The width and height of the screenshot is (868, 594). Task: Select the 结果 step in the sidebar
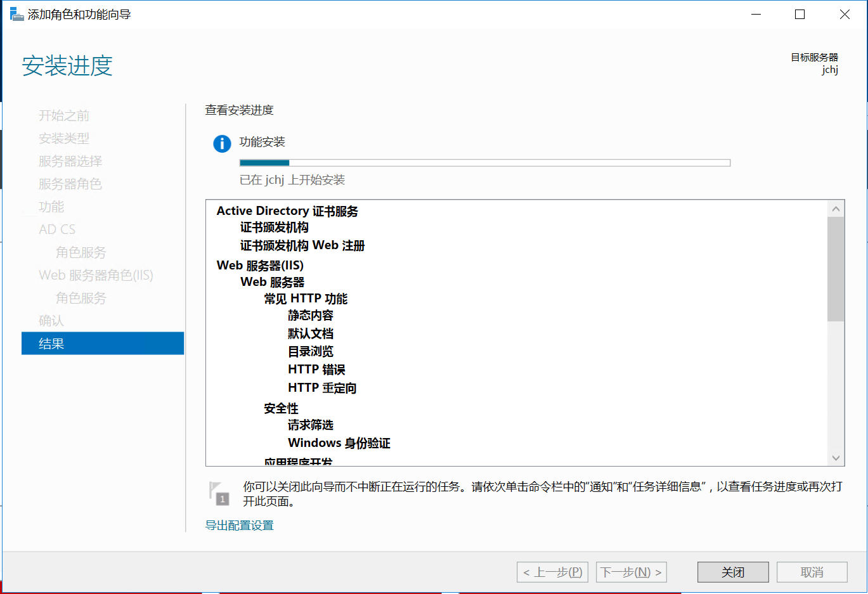point(103,344)
